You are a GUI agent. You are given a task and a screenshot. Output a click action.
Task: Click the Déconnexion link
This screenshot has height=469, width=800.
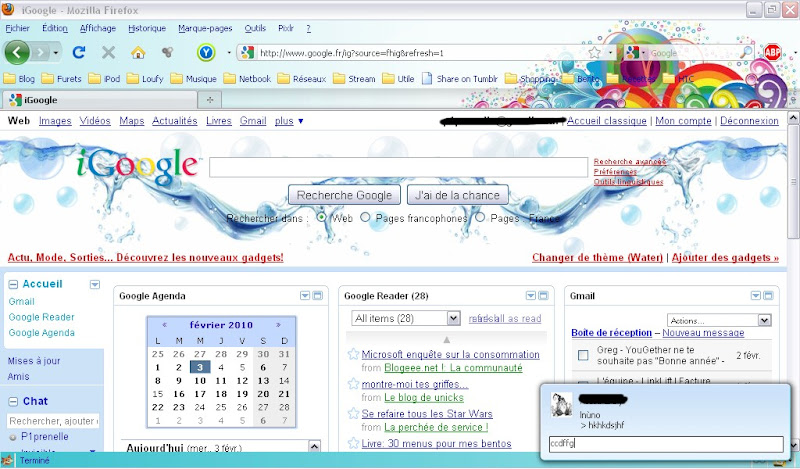click(x=749, y=121)
